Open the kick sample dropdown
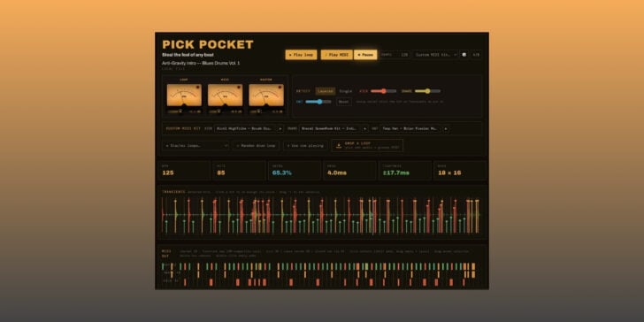 click(x=245, y=128)
